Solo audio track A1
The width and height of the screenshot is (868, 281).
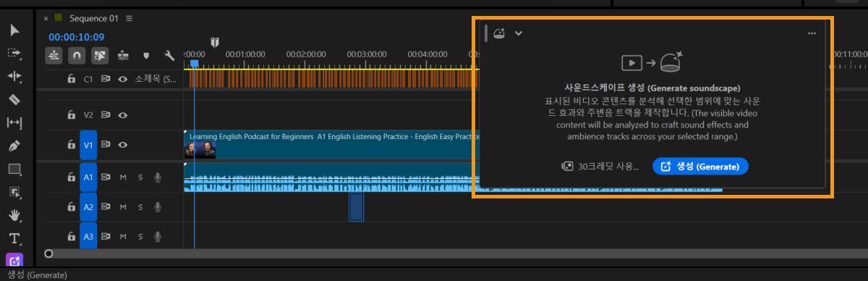click(140, 177)
